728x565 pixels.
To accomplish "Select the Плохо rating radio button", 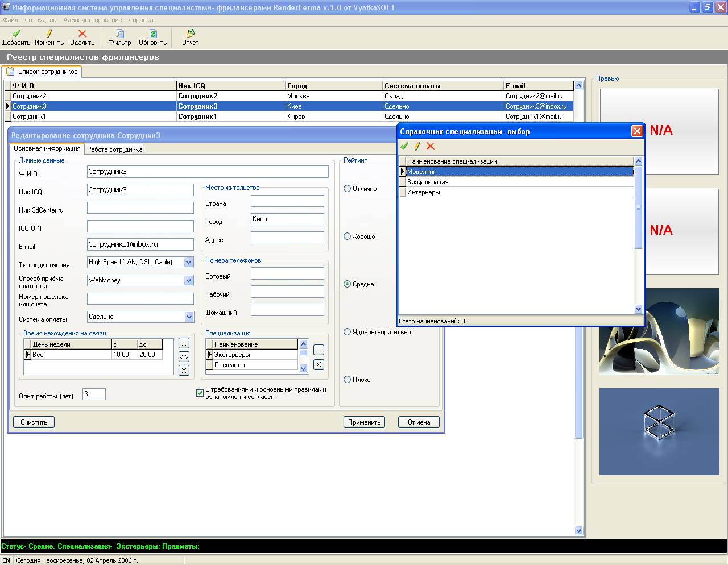I will point(347,380).
